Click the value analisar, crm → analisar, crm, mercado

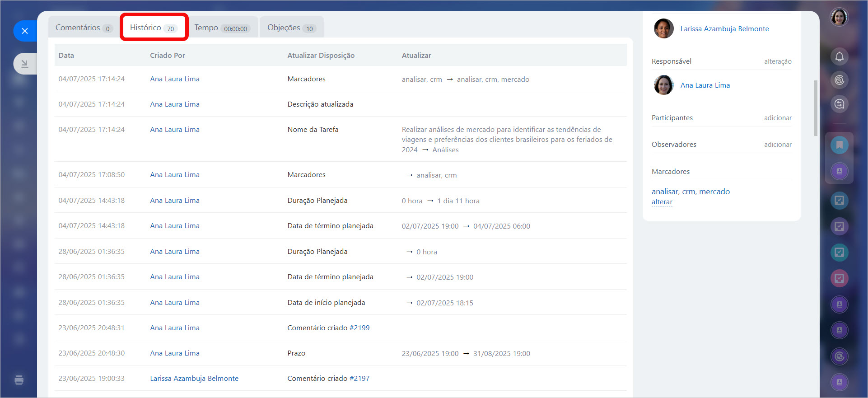coord(466,79)
